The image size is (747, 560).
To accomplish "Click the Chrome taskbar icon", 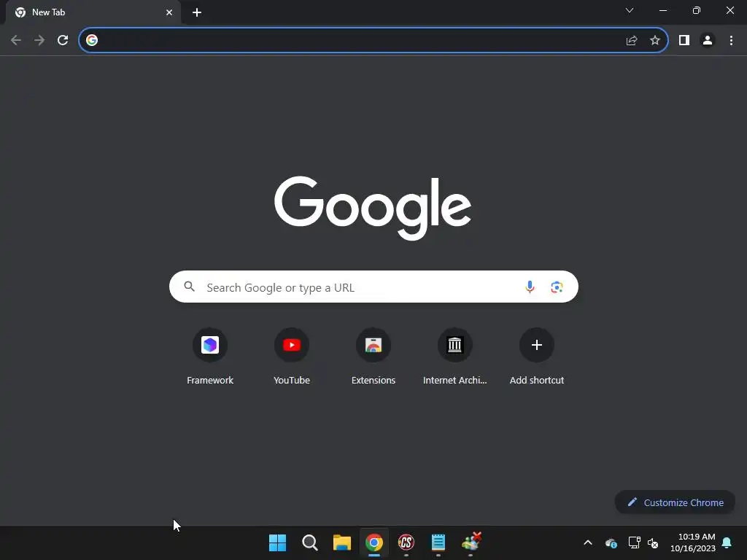I will (x=374, y=542).
